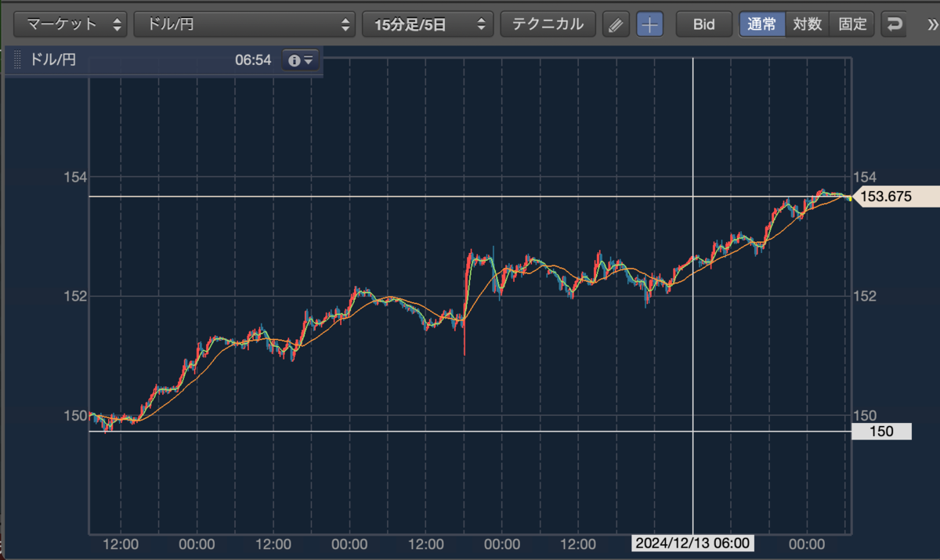Open the info icon dropdown on ドル/円 panel
The height and width of the screenshot is (560, 940).
[x=301, y=60]
